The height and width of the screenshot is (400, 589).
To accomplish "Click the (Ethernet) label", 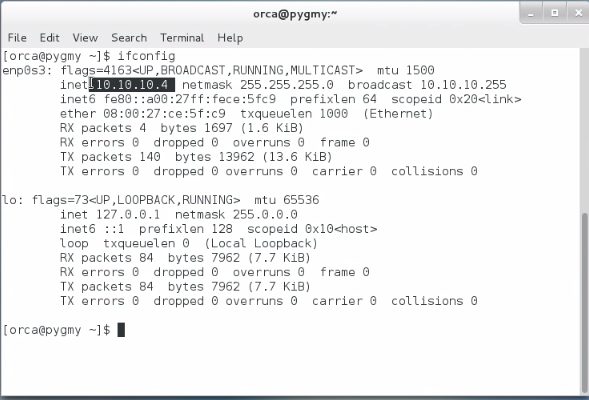I will 398,114.
